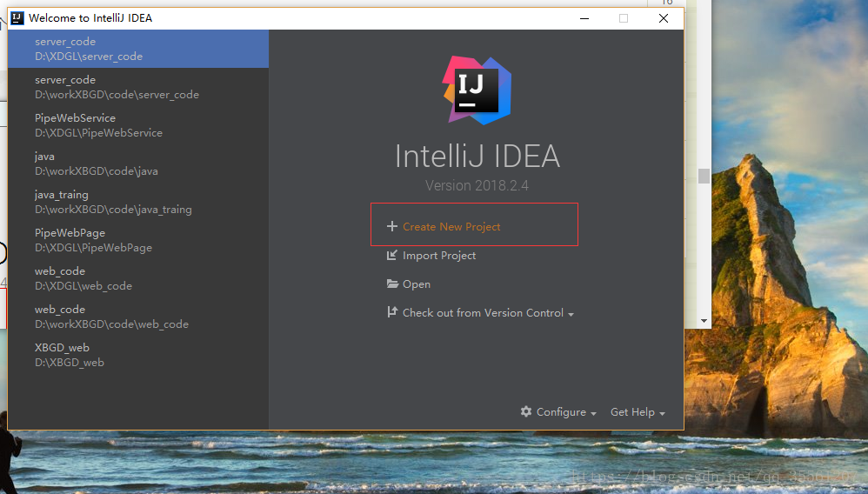
Task: Click the Import Project arrow icon
Action: pyautogui.click(x=392, y=255)
